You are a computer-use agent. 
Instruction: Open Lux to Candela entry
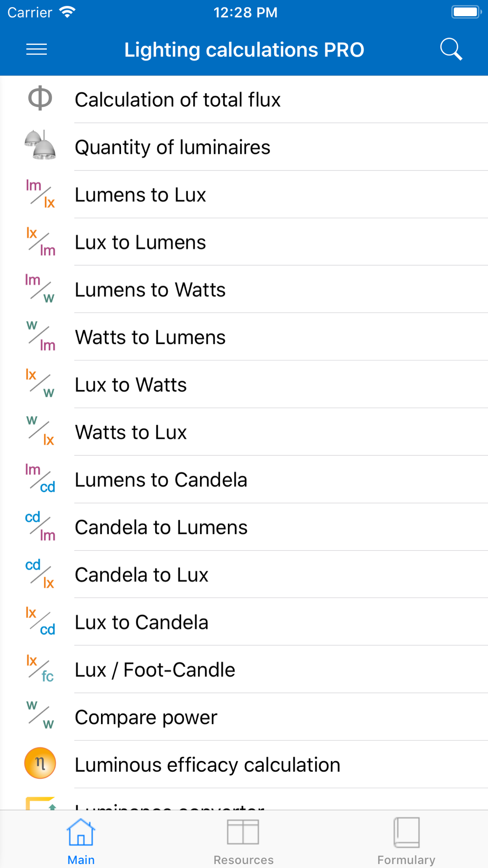pyautogui.click(x=244, y=622)
